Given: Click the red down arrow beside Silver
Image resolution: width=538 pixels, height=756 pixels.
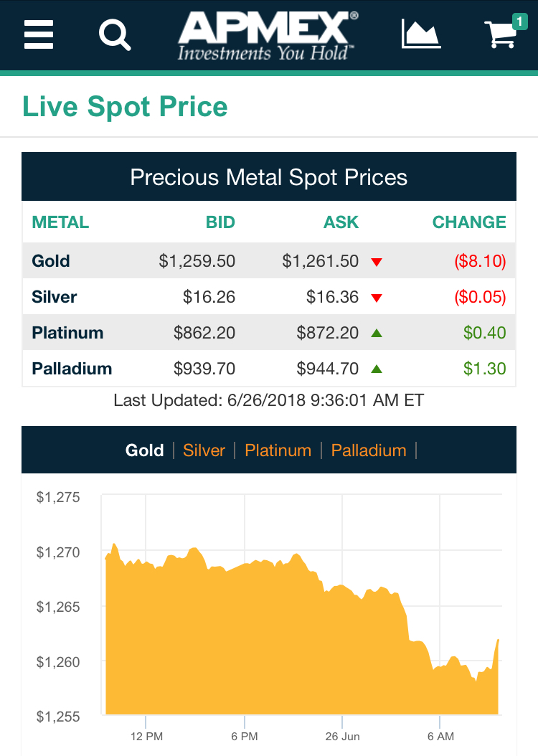Looking at the screenshot, I should click(377, 298).
